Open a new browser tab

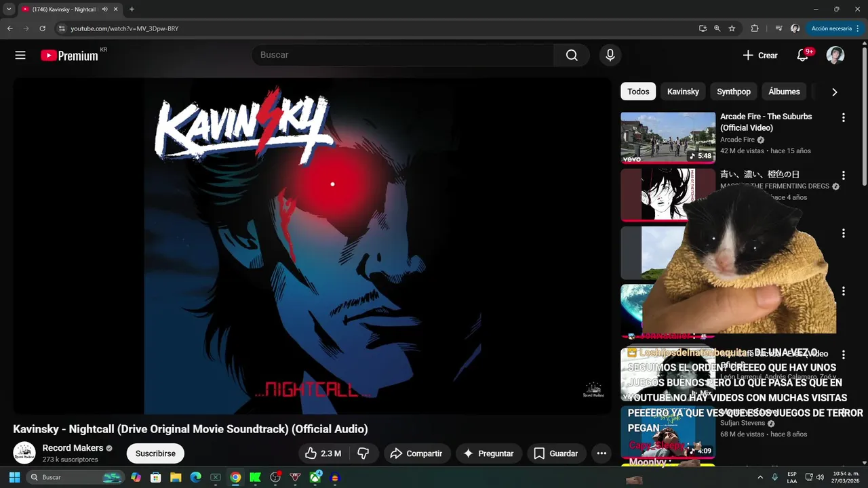[132, 9]
